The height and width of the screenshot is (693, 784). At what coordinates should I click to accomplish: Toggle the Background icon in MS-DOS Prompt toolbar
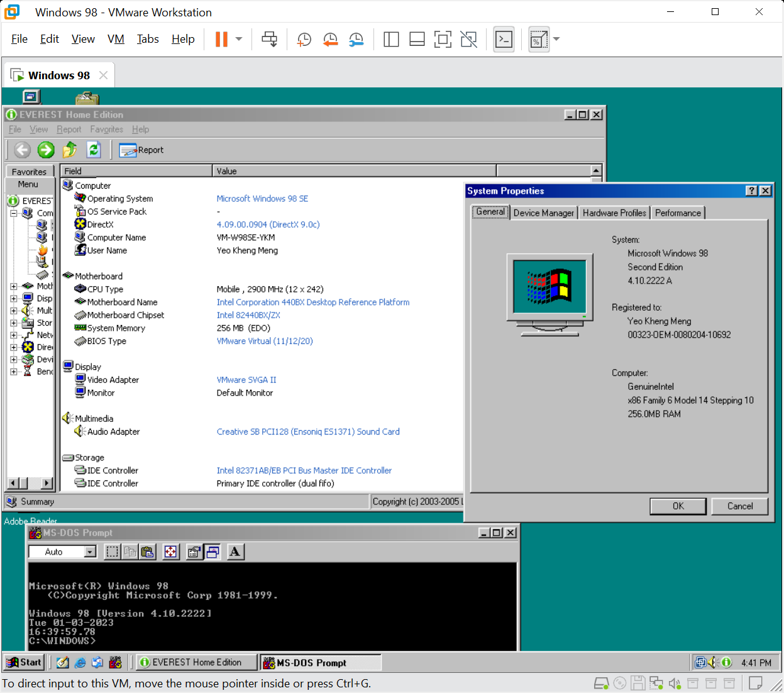[x=213, y=552]
